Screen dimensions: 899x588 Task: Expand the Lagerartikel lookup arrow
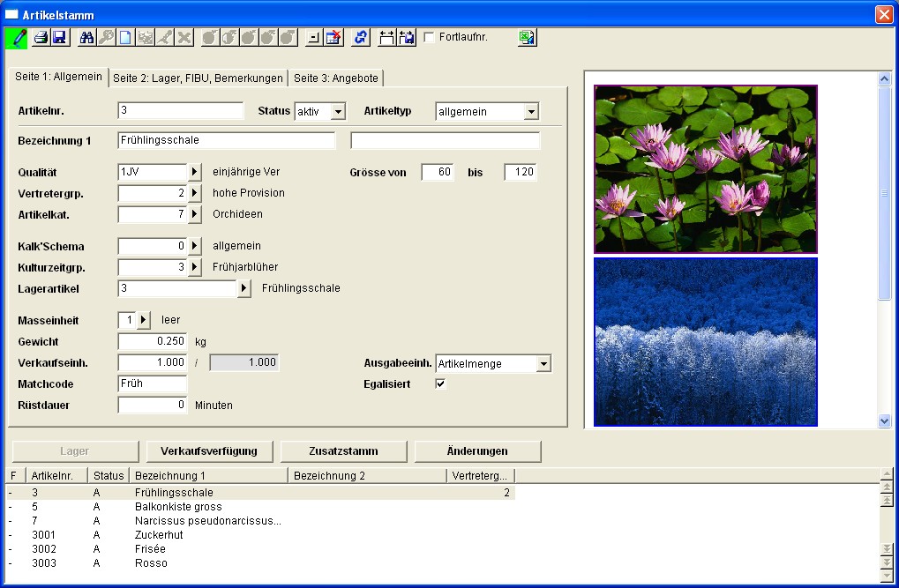pyautogui.click(x=243, y=288)
